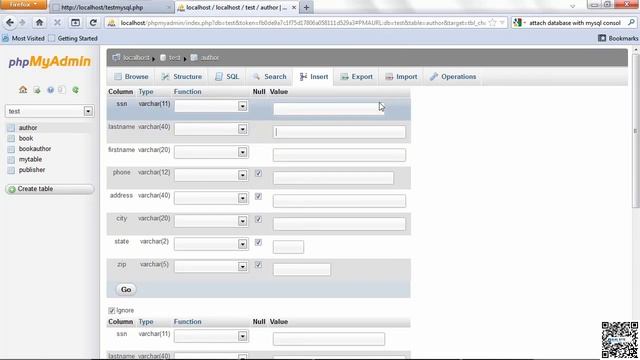
Task: Reload the page with the refresh icon
Action: tap(93, 23)
